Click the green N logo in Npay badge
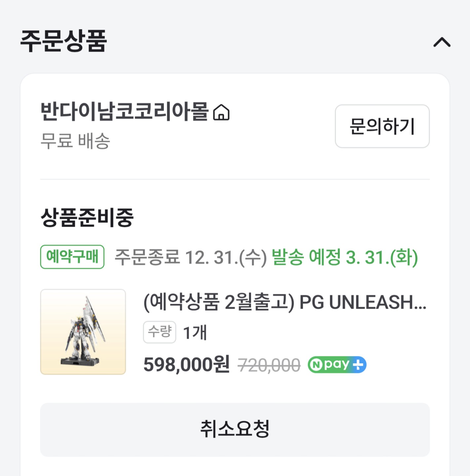Screen dimensions: 470x476 (x=316, y=365)
